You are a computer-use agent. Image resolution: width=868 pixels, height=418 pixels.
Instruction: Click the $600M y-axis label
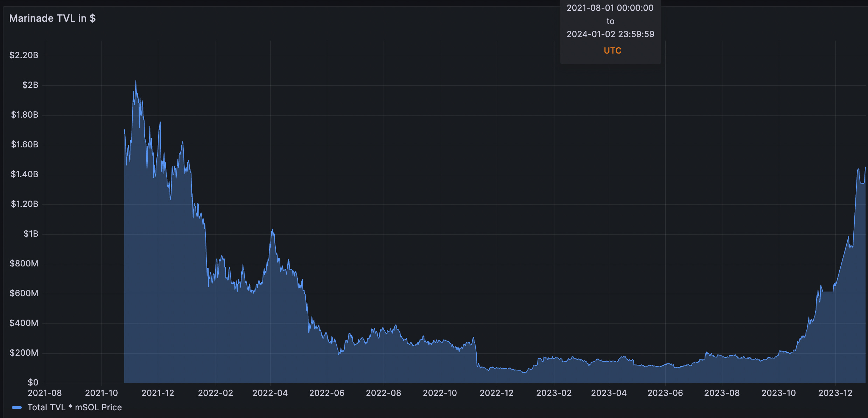24,293
